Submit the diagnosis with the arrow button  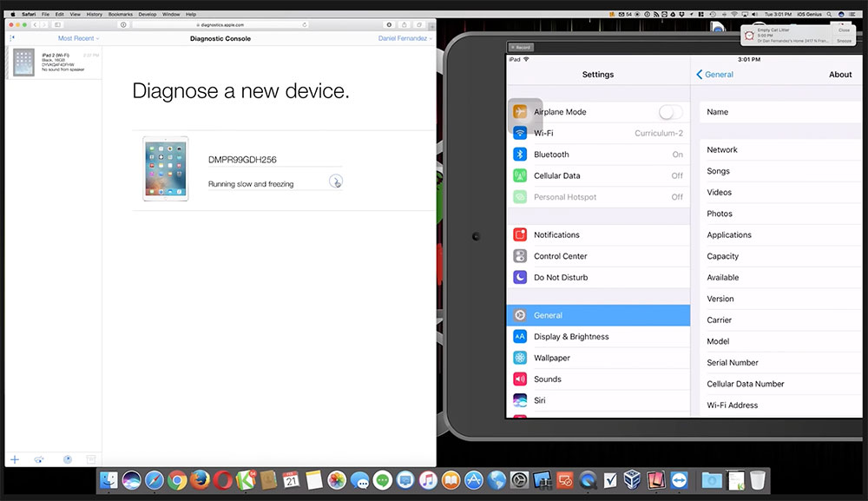pos(335,181)
